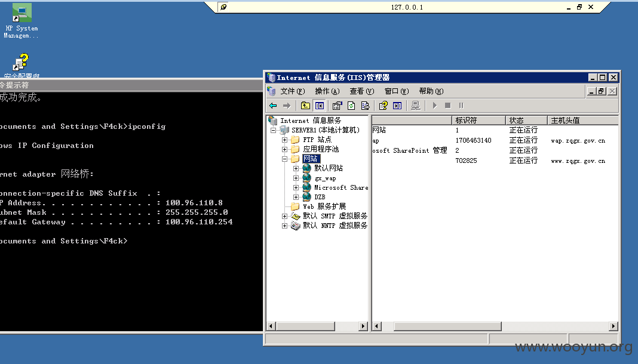Click the Pause item toolbar button
The height and width of the screenshot is (364, 638).
(x=461, y=106)
